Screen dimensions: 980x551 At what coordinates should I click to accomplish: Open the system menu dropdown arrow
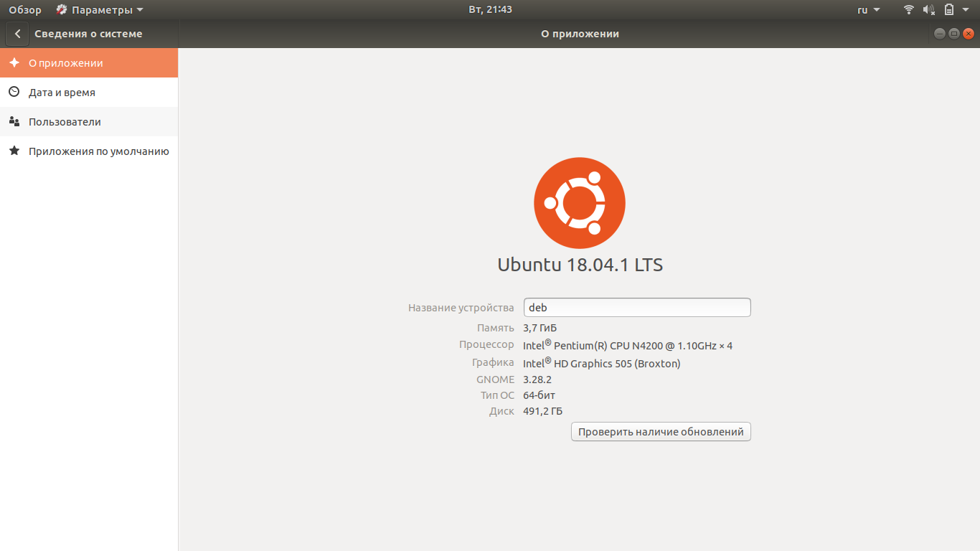(966, 10)
